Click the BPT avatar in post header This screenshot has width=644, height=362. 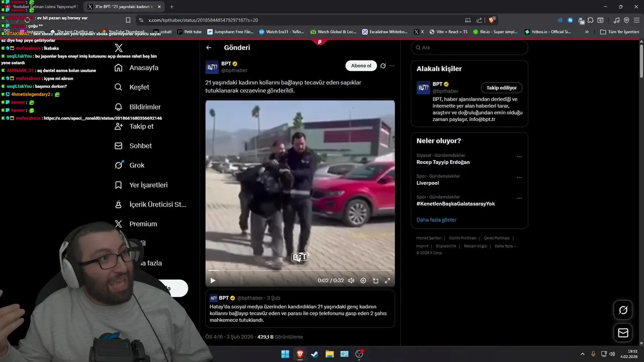[x=212, y=67]
